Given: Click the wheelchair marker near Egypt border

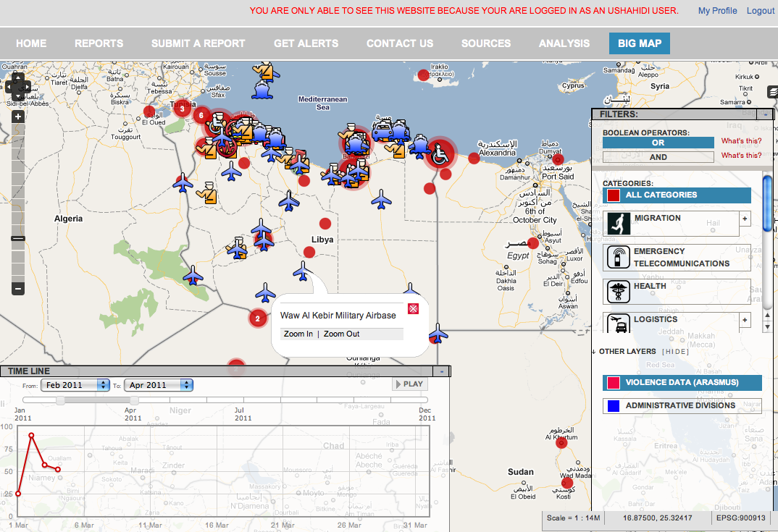Looking at the screenshot, I should coord(439,153).
